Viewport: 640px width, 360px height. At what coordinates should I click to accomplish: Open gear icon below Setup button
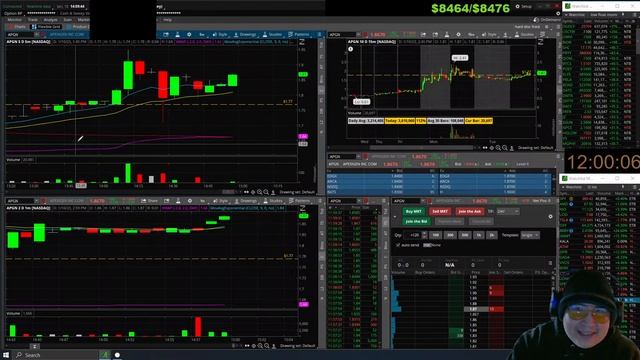tap(558, 13)
